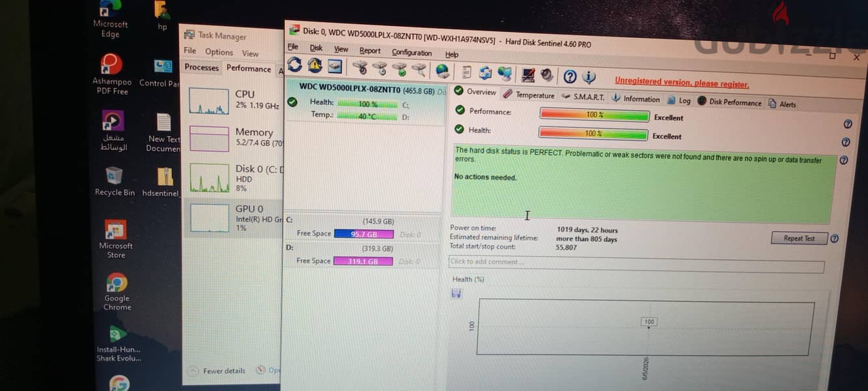Click the 100 data point on health graph
This screenshot has width=868, height=391.
(x=649, y=322)
